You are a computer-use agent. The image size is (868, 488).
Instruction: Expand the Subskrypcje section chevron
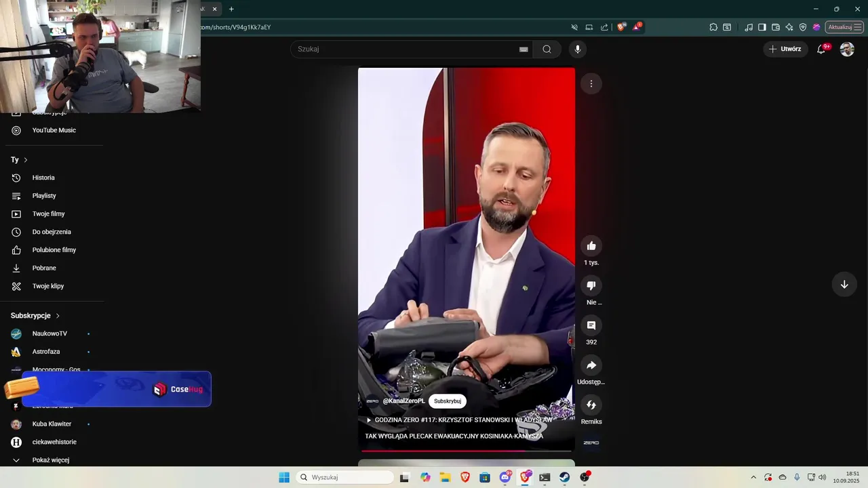(58, 316)
